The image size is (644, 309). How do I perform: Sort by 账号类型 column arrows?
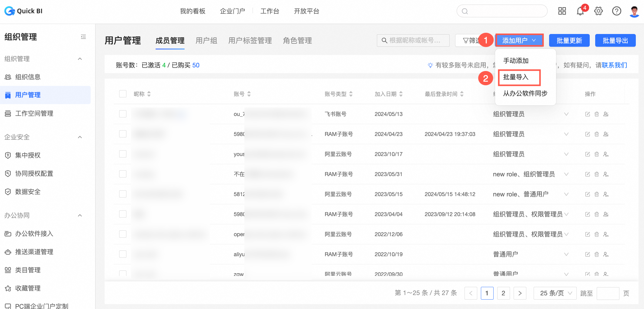[x=351, y=94]
